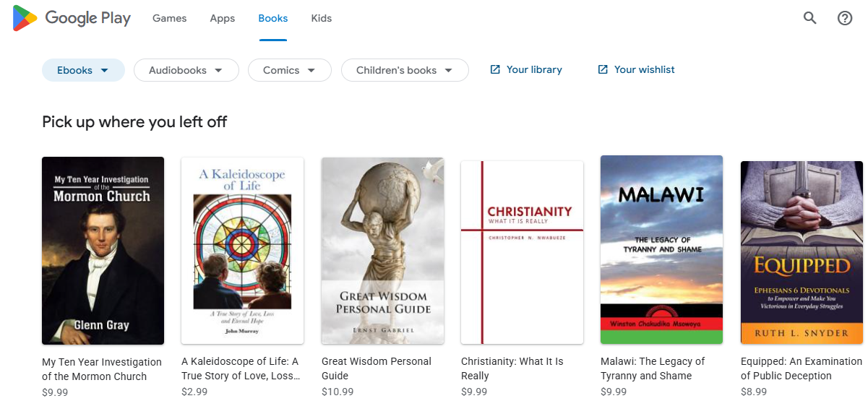This screenshot has height=414, width=868.
Task: Click title 'Christianity: What It Is Really'
Action: 512,368
